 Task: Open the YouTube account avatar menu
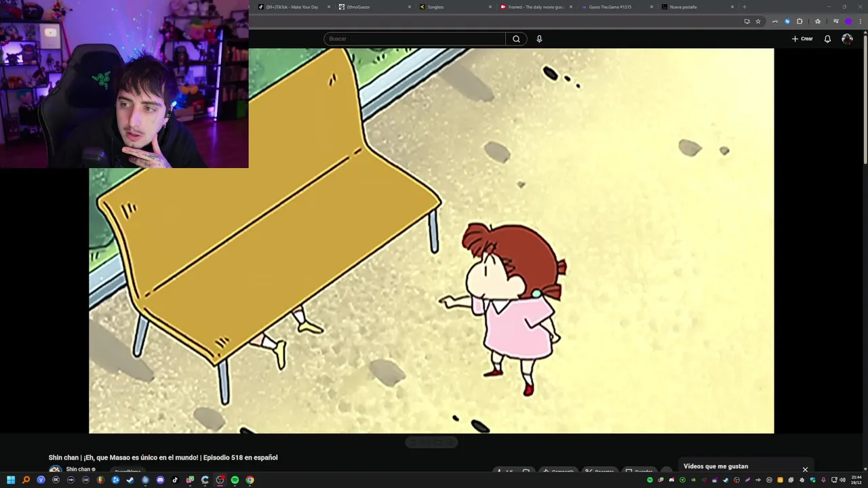tap(847, 39)
